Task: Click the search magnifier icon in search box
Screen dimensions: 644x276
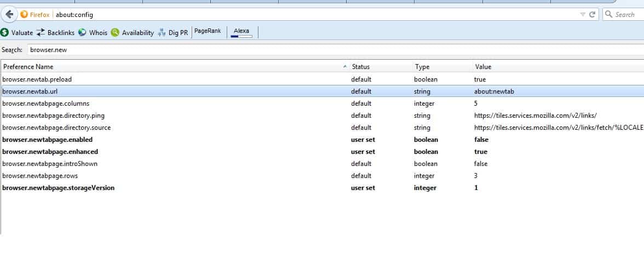Action: (x=608, y=15)
